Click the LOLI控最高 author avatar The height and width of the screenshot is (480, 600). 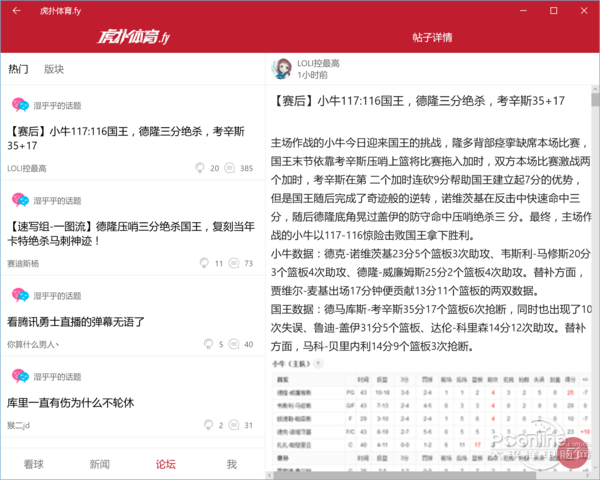[281, 68]
